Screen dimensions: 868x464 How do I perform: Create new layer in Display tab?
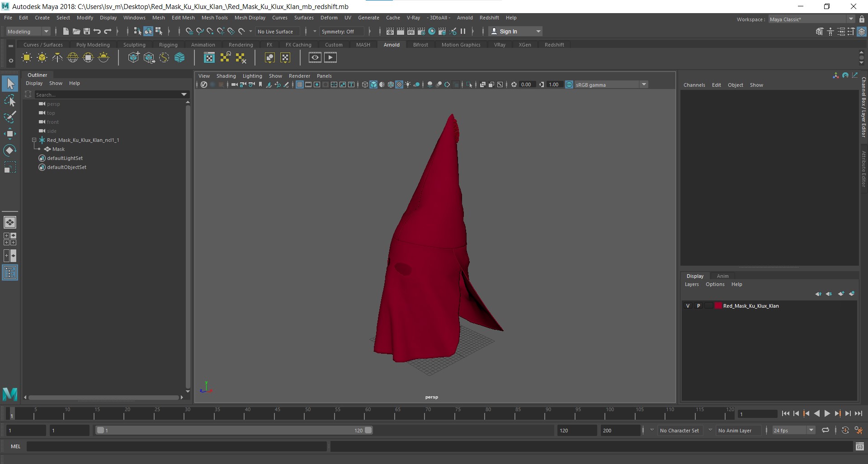click(x=841, y=294)
